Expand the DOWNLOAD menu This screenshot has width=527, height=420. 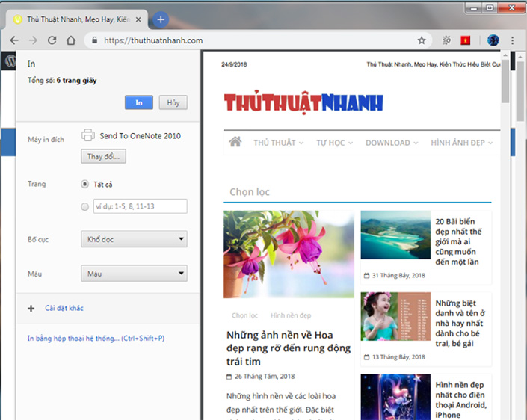point(392,143)
